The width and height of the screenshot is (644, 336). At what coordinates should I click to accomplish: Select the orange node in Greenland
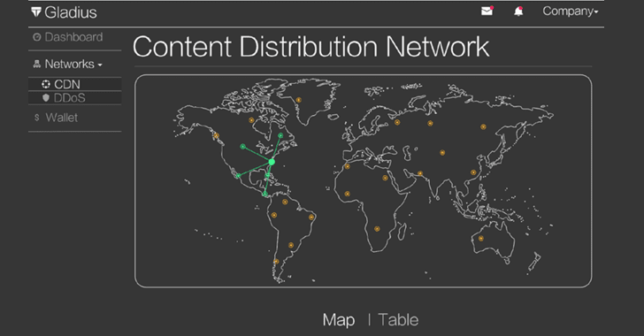point(299,100)
